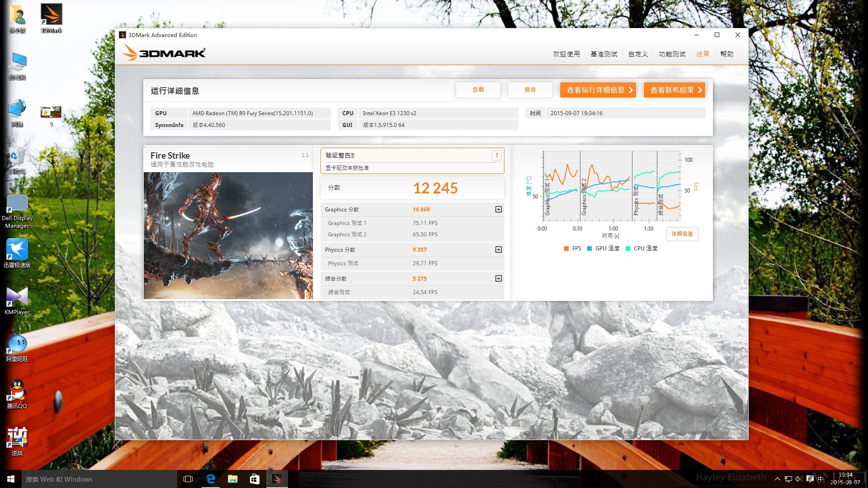Click the search Web and Windows box

[x=99, y=479]
